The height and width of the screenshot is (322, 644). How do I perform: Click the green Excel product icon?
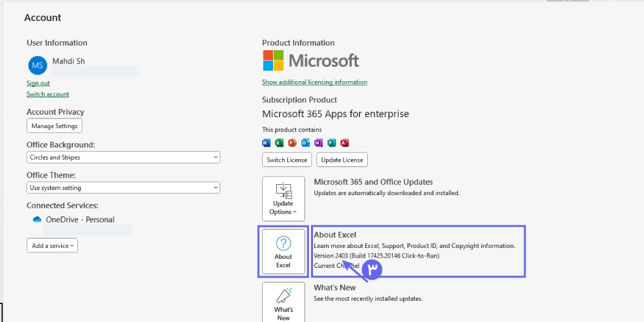click(x=279, y=142)
